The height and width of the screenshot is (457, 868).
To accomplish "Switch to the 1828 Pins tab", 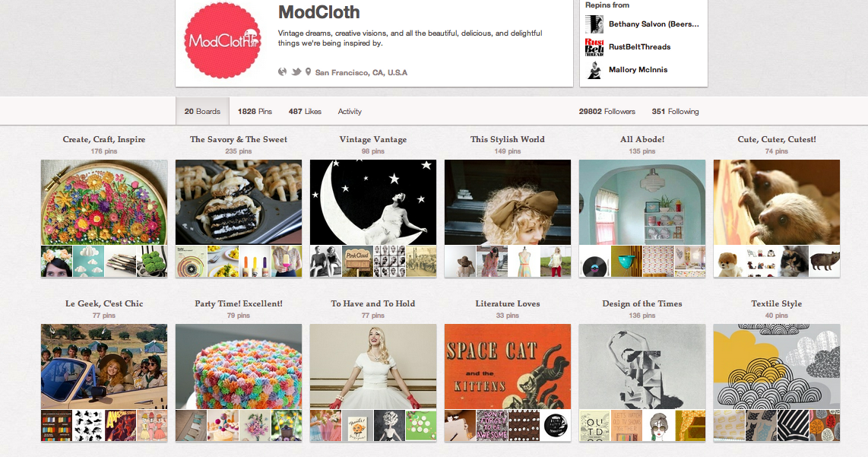I will [x=255, y=111].
